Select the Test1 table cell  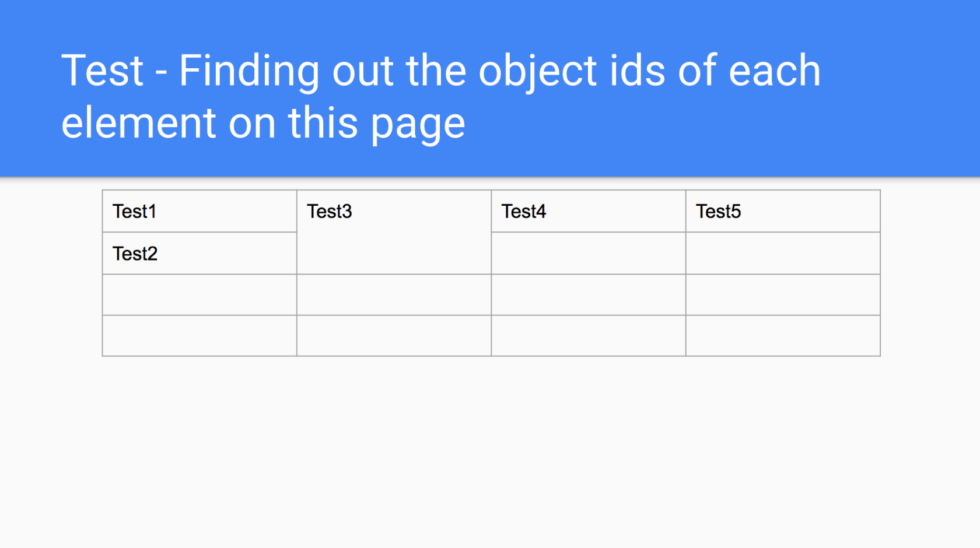click(x=199, y=211)
